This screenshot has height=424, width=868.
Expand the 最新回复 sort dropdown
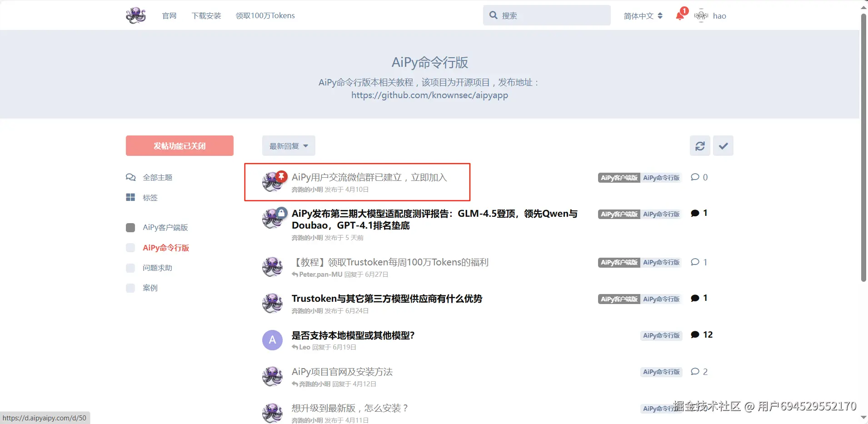[289, 146]
